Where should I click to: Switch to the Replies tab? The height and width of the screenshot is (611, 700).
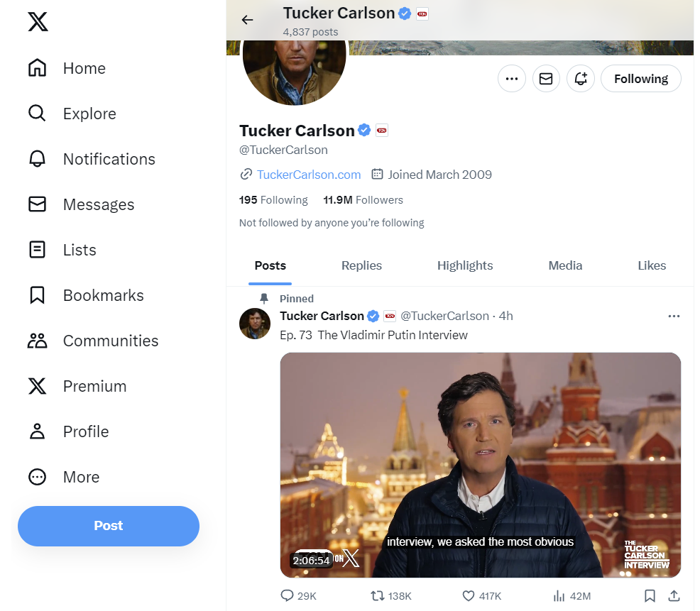[361, 265]
